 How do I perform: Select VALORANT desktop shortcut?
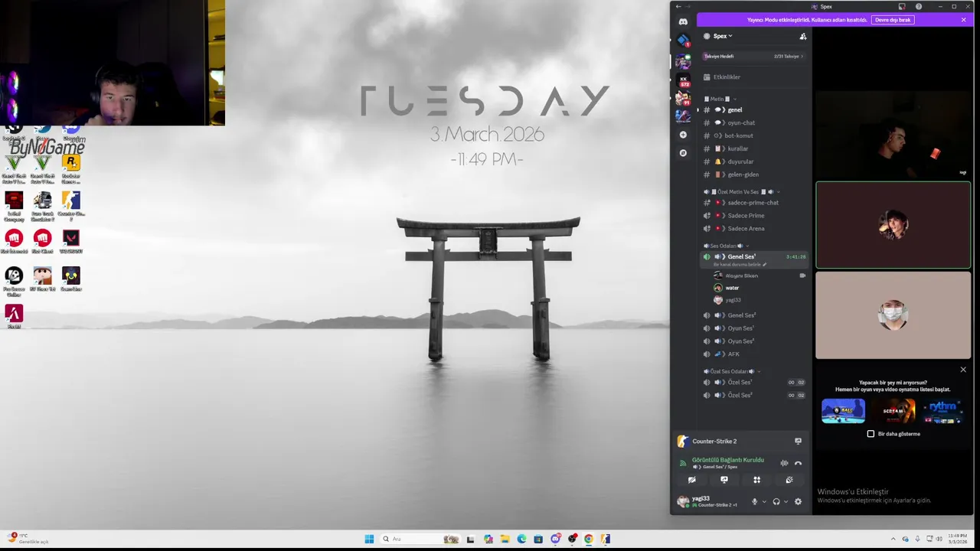point(71,242)
